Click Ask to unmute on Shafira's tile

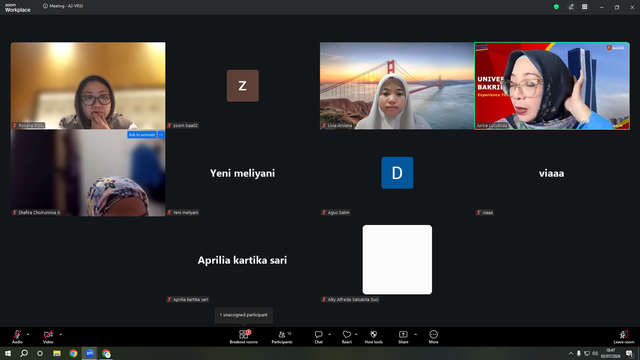(142, 135)
